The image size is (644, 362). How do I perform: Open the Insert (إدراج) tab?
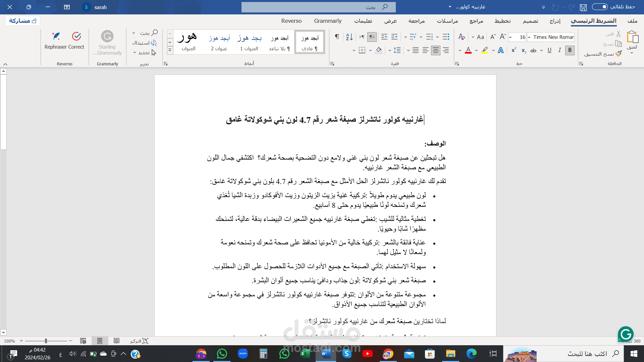tap(555, 21)
